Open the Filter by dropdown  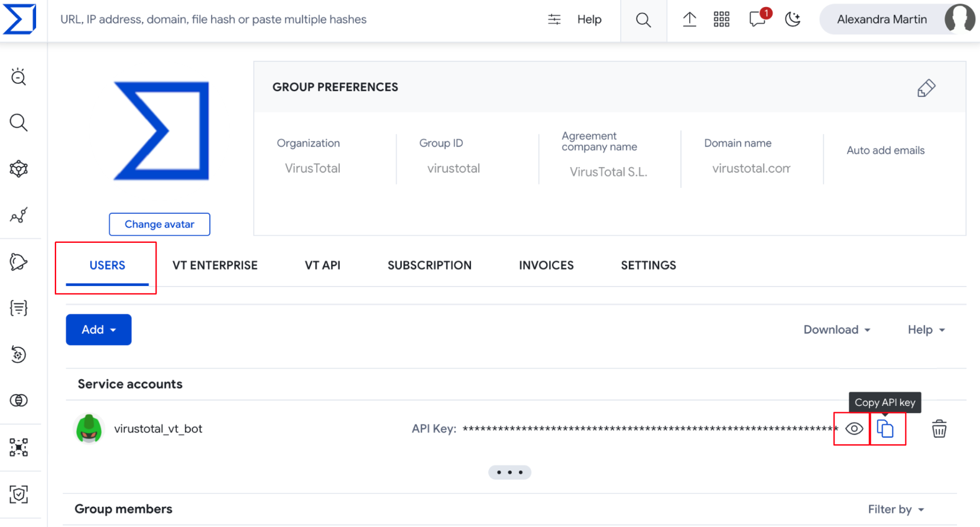[x=896, y=509]
